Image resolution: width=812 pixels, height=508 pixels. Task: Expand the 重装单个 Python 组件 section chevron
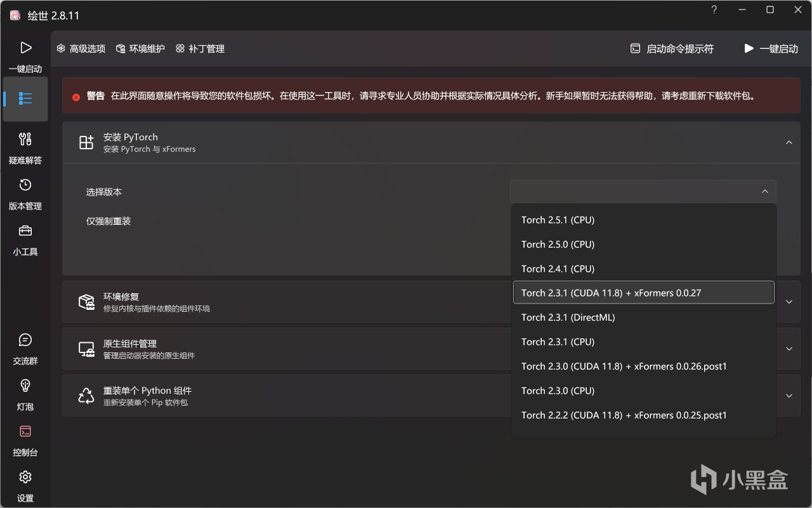789,396
